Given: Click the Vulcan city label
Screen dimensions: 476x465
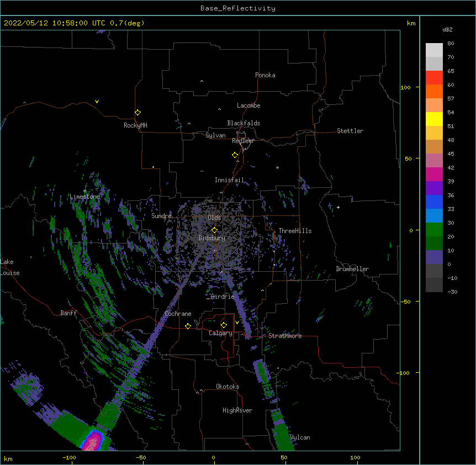Looking at the screenshot, I should point(300,437).
